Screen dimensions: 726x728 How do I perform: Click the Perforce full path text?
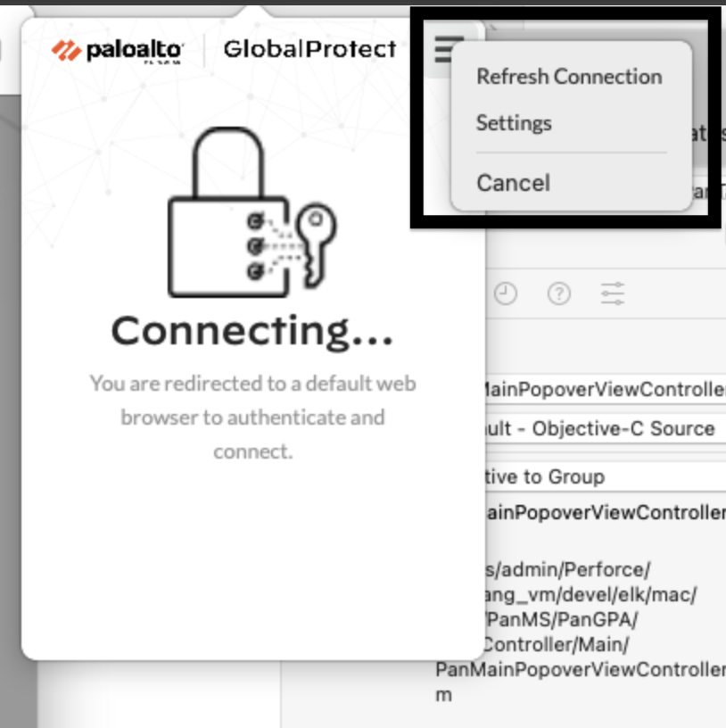[x=581, y=632]
